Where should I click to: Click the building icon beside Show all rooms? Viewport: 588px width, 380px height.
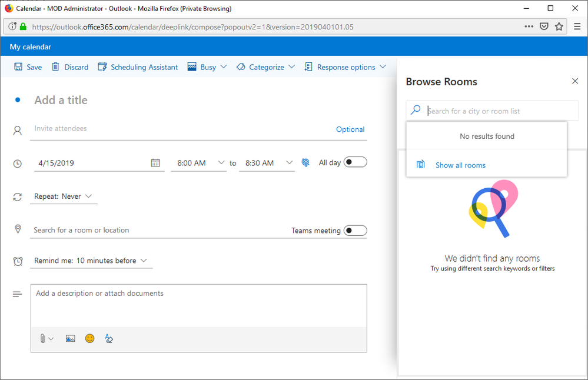(421, 164)
